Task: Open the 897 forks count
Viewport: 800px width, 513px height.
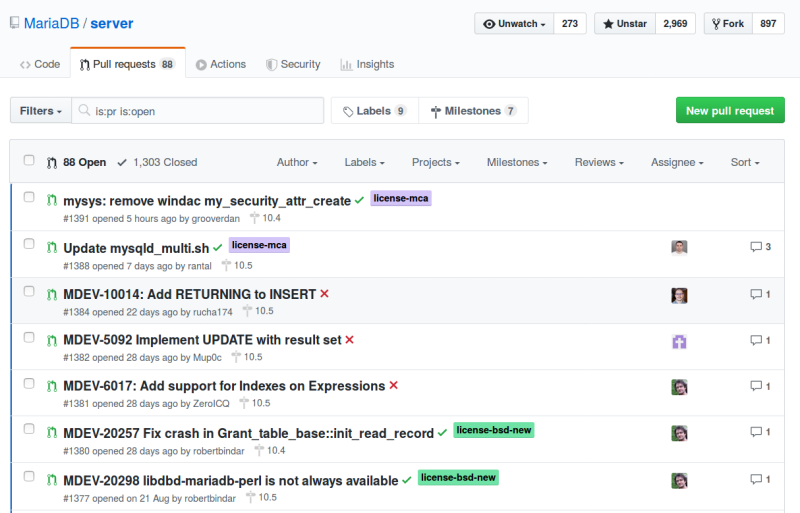Action: pos(768,23)
